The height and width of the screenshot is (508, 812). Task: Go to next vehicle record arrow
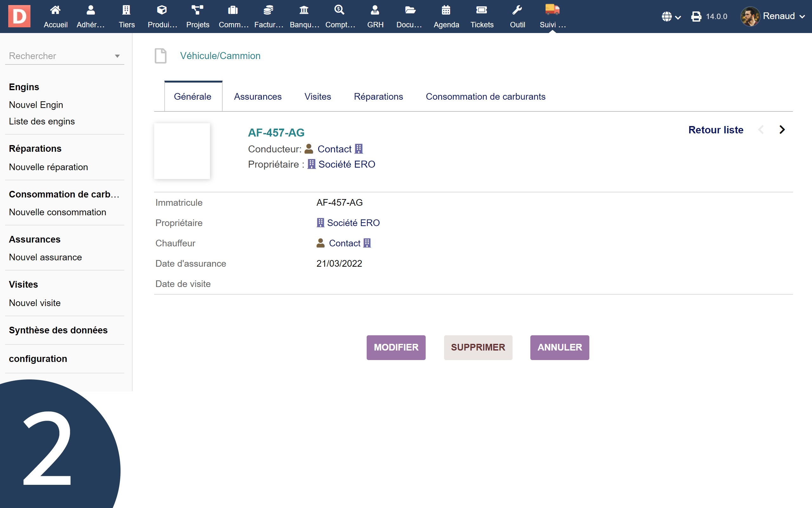click(782, 130)
